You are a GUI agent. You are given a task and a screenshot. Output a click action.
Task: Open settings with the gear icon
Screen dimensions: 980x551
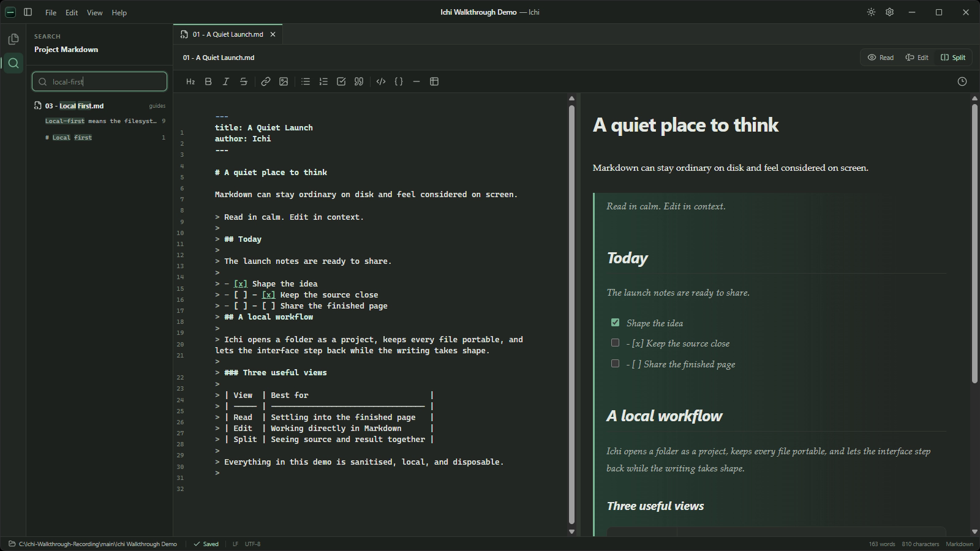click(x=889, y=12)
